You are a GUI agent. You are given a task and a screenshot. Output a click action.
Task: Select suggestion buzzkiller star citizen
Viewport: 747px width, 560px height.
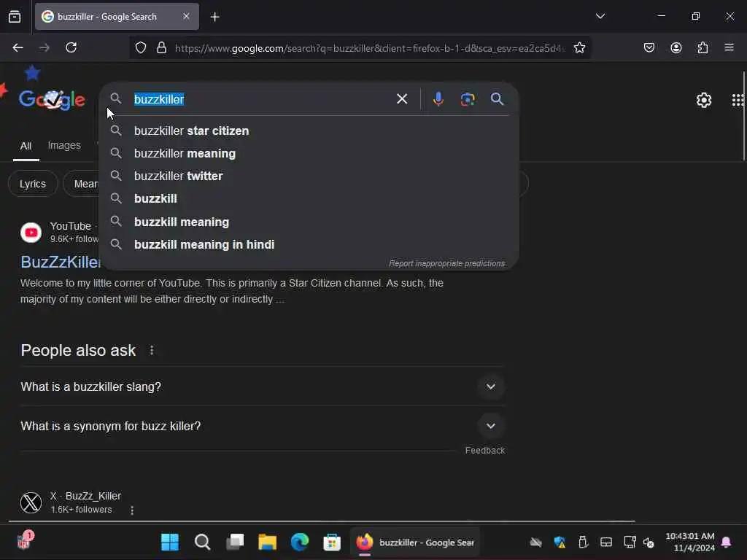pyautogui.click(x=309, y=131)
